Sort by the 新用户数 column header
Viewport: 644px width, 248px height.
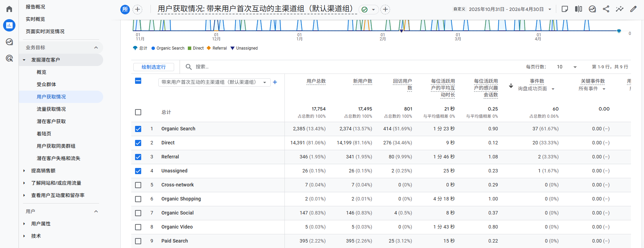(363, 81)
